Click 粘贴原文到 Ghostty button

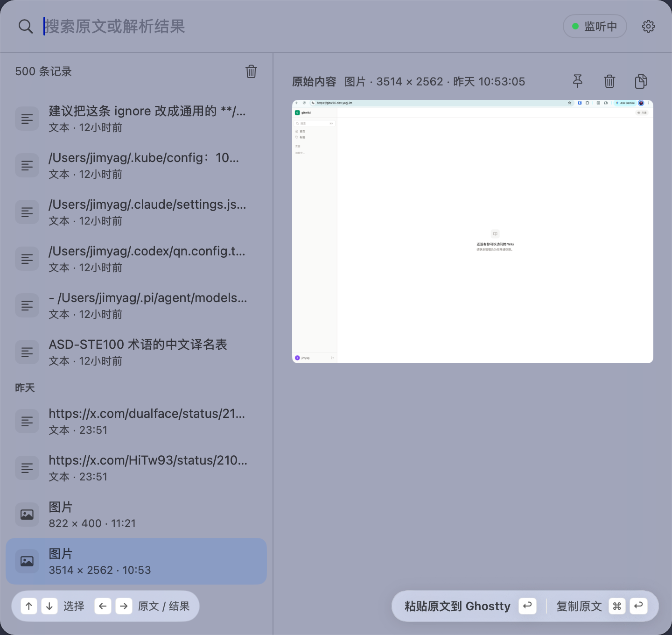pyautogui.click(x=470, y=606)
